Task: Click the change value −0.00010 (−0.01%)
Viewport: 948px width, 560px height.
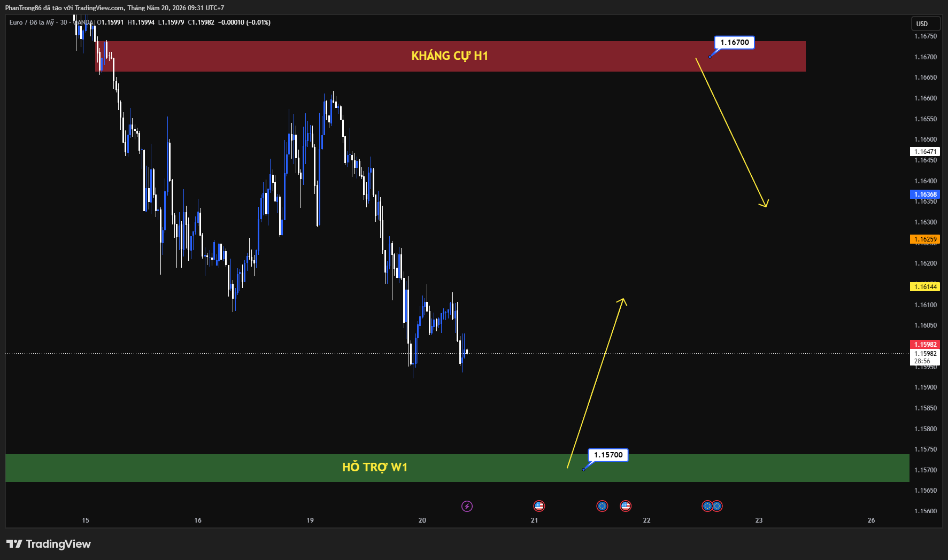Action: [x=244, y=22]
